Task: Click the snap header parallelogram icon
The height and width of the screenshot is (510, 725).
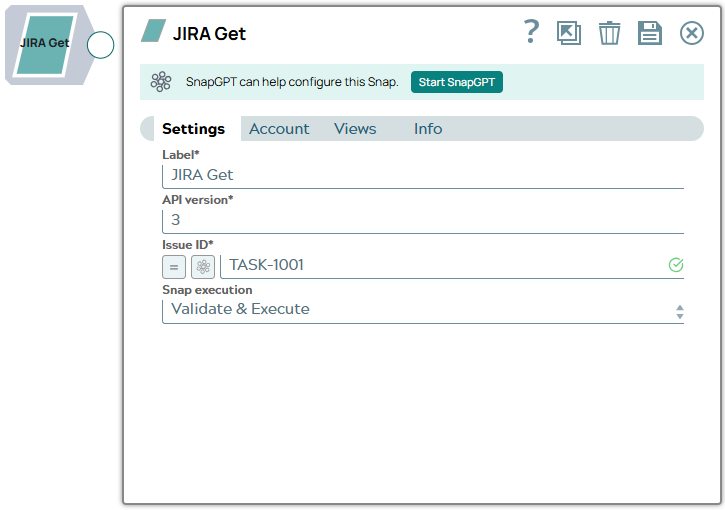Action: [154, 31]
